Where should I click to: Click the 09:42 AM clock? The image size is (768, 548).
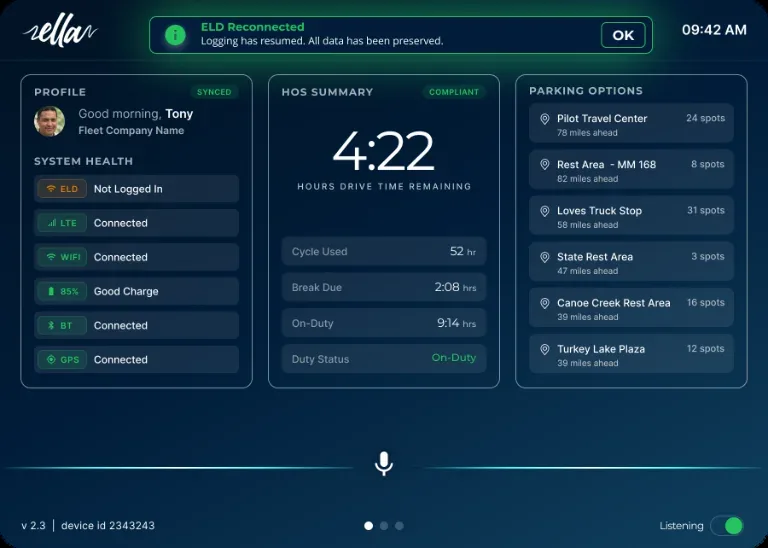tap(714, 30)
